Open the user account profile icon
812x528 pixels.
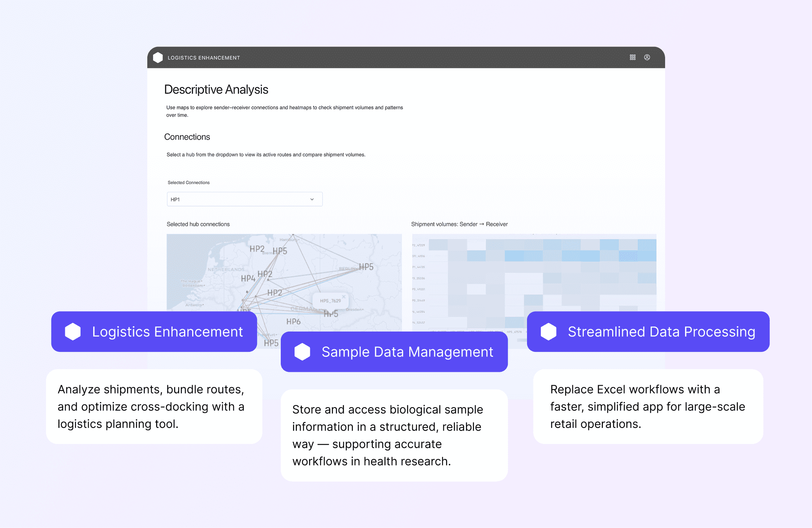pos(647,57)
